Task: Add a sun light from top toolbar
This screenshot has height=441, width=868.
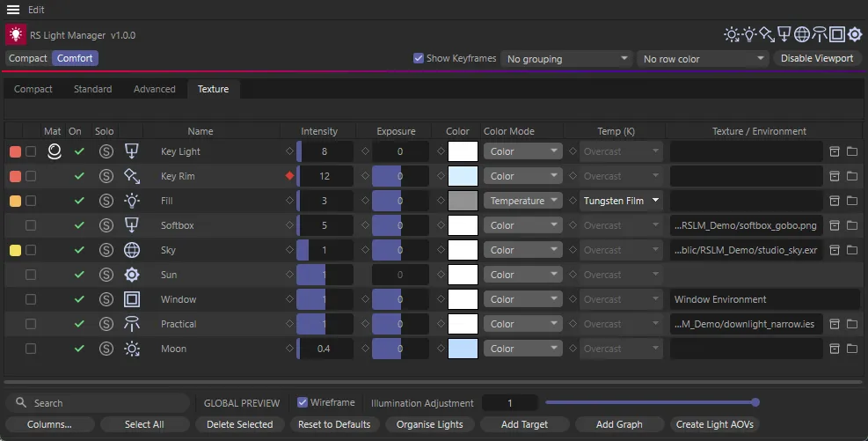Action: point(855,35)
